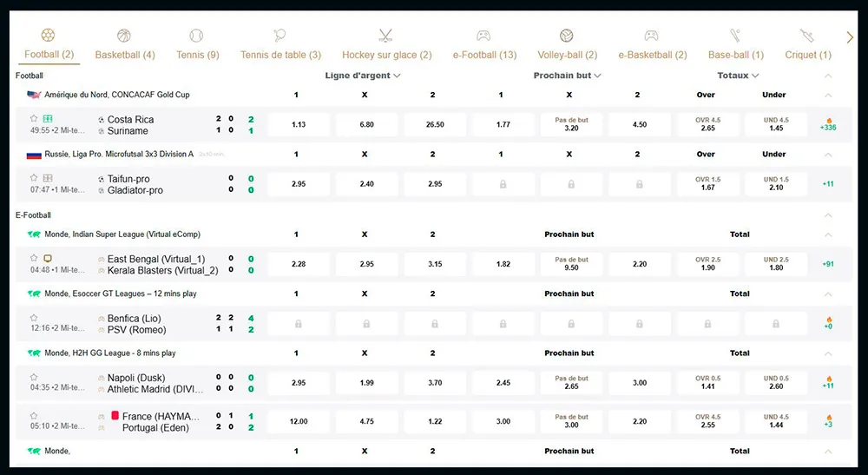Switch to the e-Football (13) tab
Screen dimensions: 868x475
484,55
